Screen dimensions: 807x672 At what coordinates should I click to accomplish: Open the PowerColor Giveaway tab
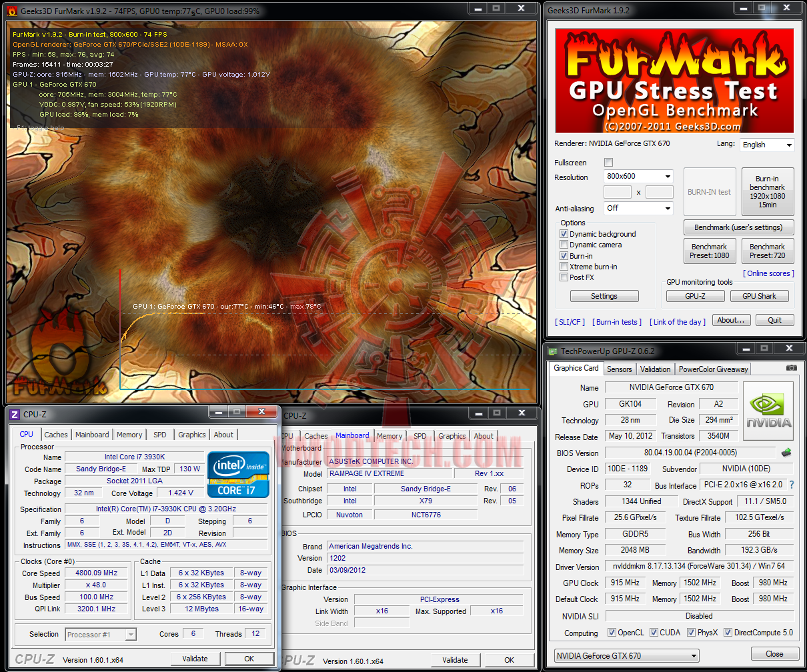coord(713,369)
